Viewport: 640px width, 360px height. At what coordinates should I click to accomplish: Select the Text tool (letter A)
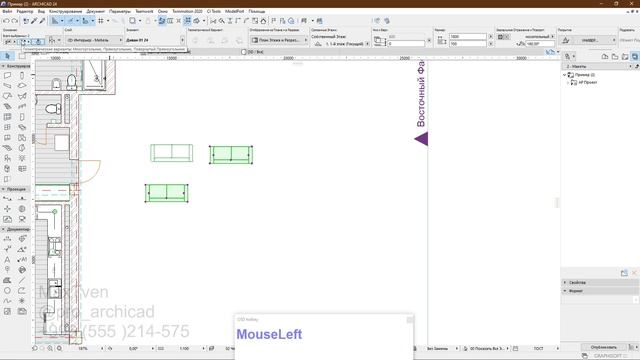tap(7, 260)
